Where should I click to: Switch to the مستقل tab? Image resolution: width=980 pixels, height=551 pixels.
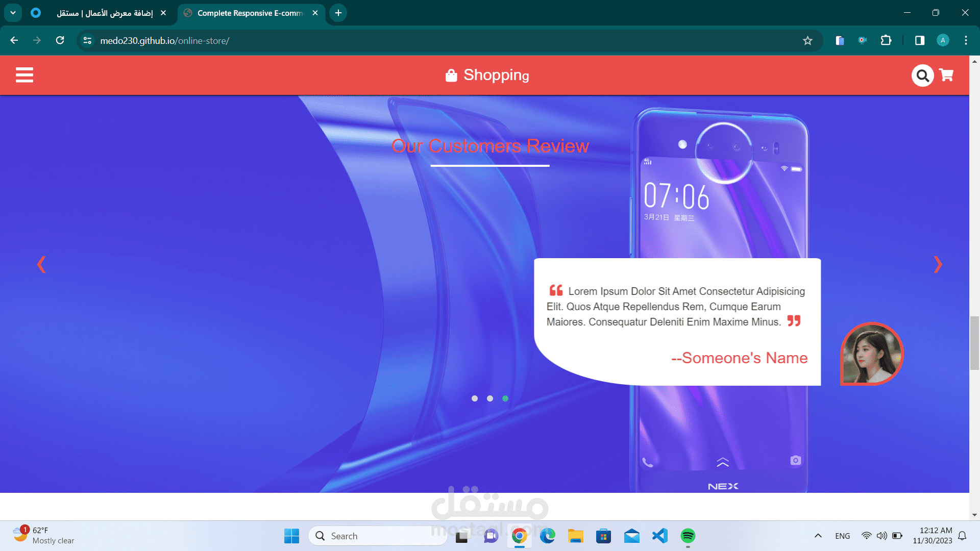[100, 13]
